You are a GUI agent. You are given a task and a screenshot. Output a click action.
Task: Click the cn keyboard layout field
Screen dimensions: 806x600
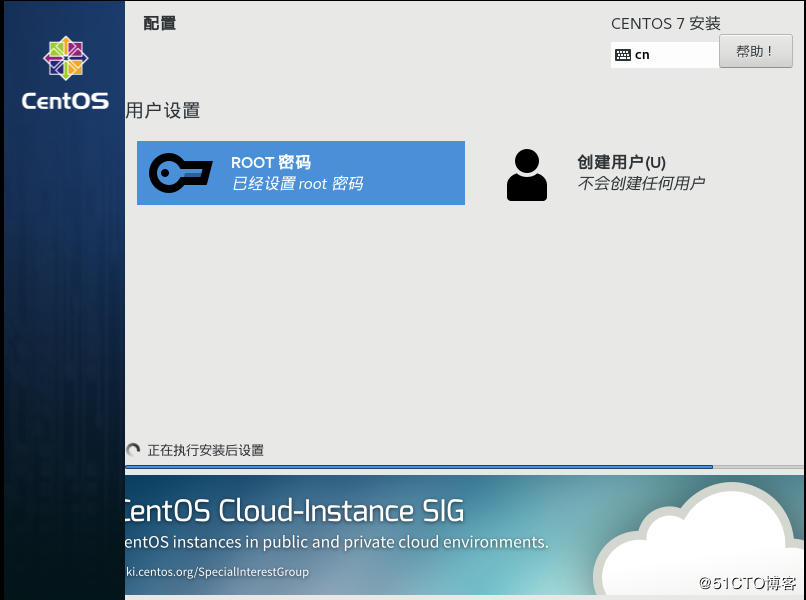tap(665, 54)
